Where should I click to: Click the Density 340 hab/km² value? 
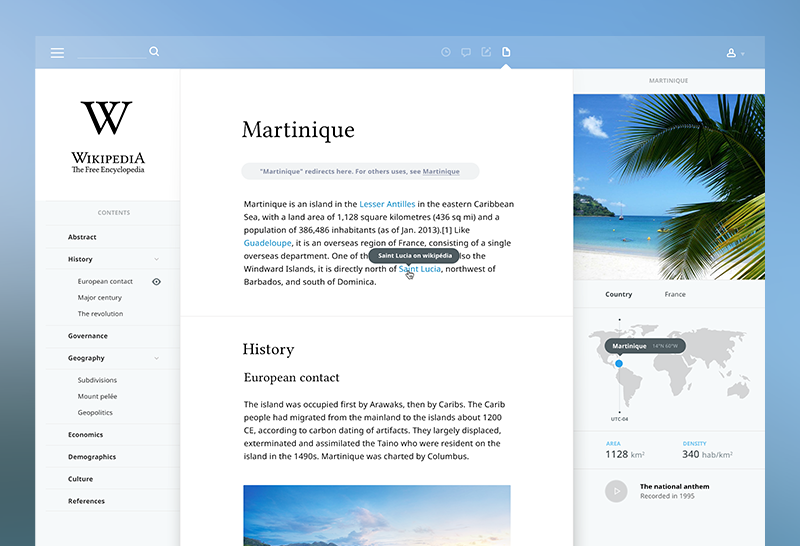[x=708, y=454]
